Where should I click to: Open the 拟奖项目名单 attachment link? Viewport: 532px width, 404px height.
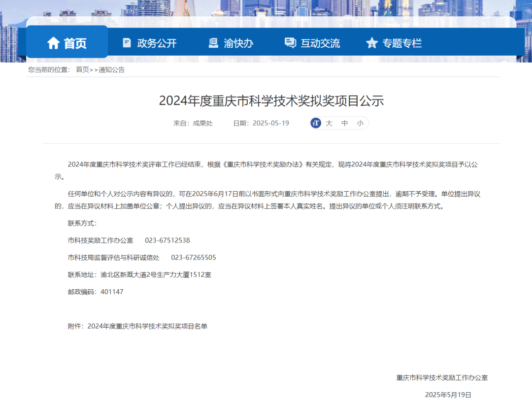(x=147, y=326)
